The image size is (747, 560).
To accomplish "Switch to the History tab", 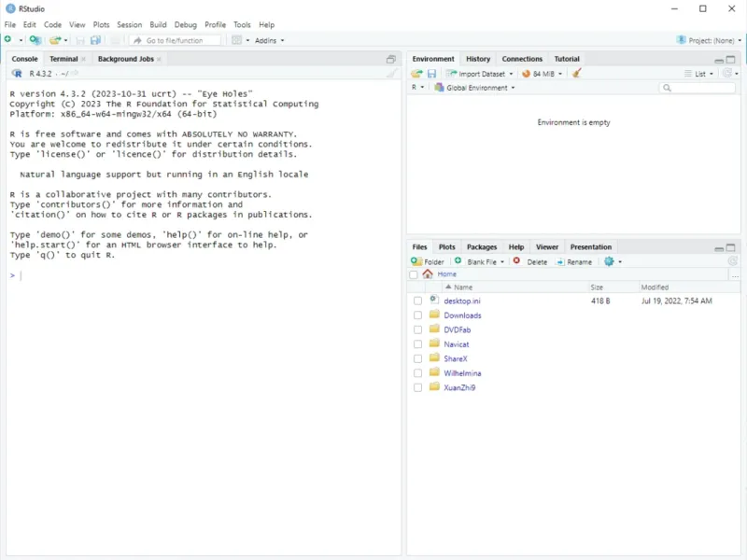I will coord(478,59).
